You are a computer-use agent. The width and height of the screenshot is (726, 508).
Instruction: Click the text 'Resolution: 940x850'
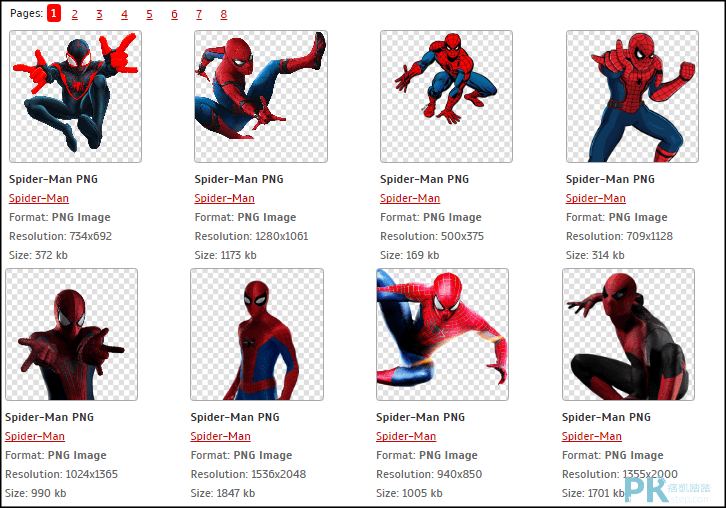(x=429, y=474)
